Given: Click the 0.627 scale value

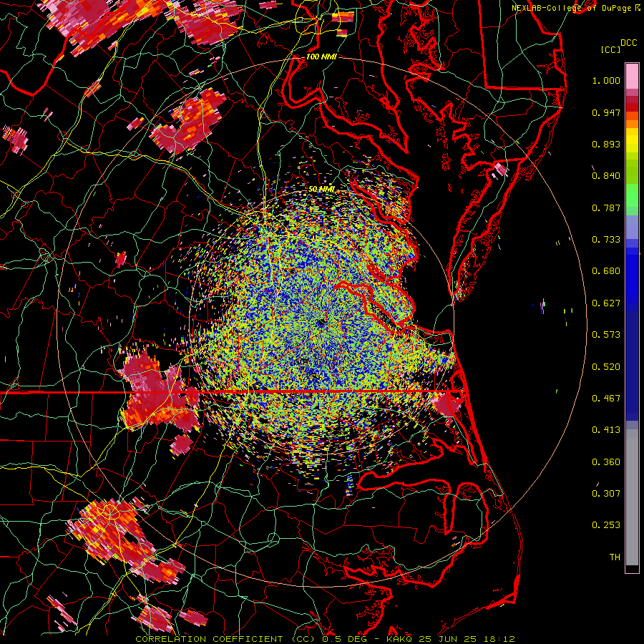Looking at the screenshot, I should (606, 303).
